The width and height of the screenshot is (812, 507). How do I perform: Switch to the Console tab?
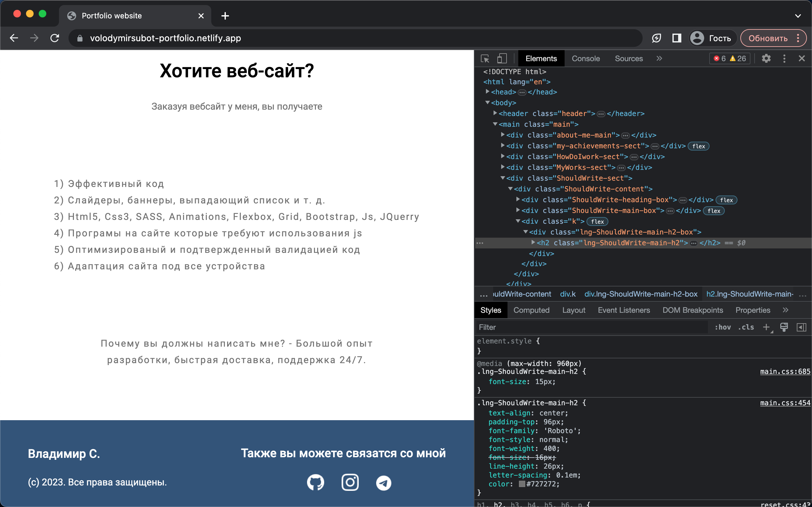(x=586, y=59)
